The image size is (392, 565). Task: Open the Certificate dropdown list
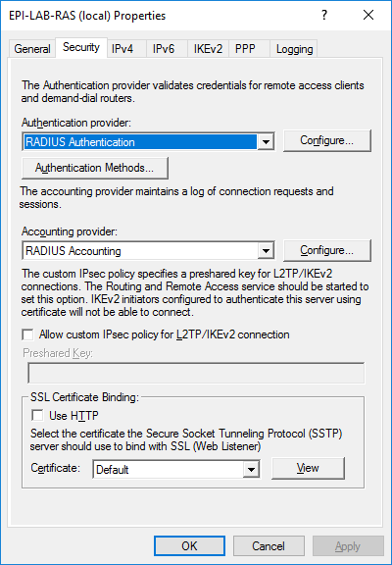click(251, 469)
